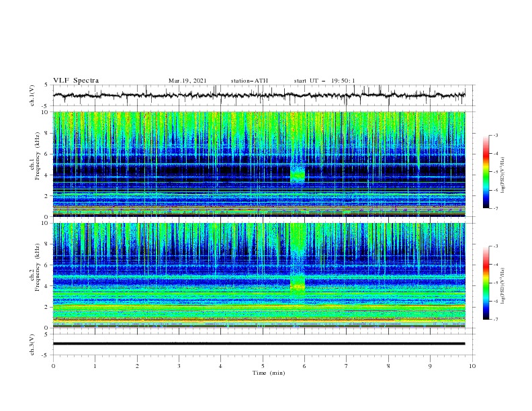Click the time axis tick label "5"

[x=263, y=366]
